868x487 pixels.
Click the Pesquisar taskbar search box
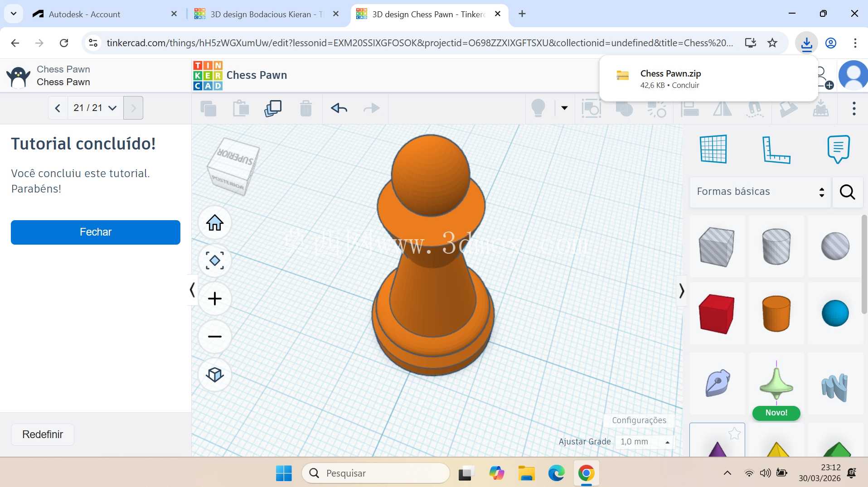376,473
